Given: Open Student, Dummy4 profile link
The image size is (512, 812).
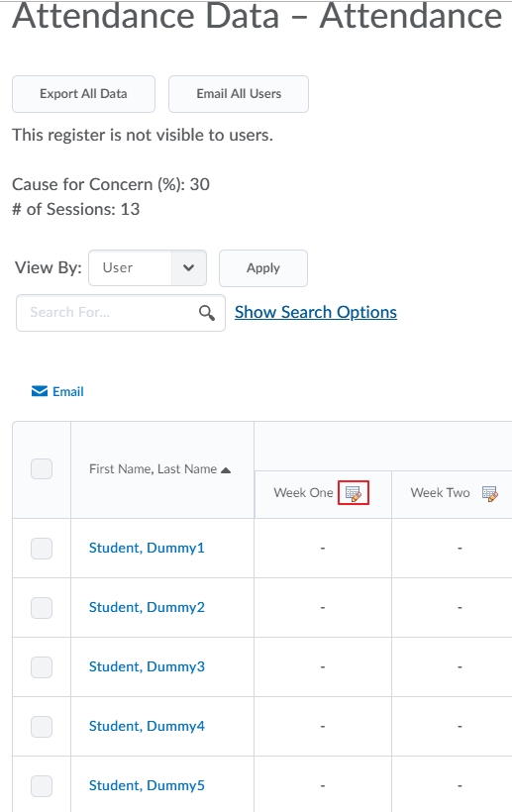Looking at the screenshot, I should pos(147,726).
